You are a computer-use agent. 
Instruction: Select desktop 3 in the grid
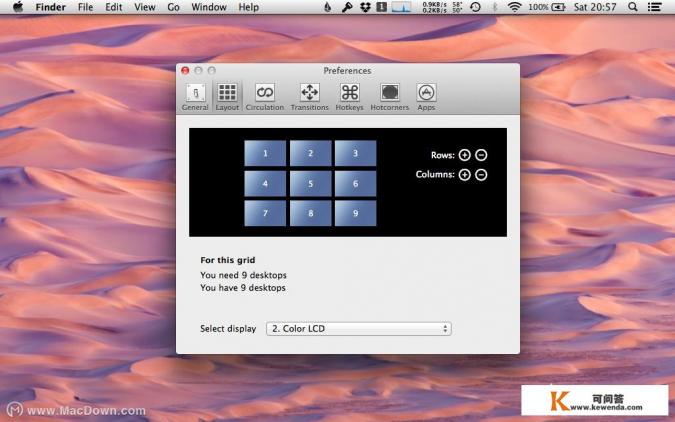pyautogui.click(x=356, y=153)
